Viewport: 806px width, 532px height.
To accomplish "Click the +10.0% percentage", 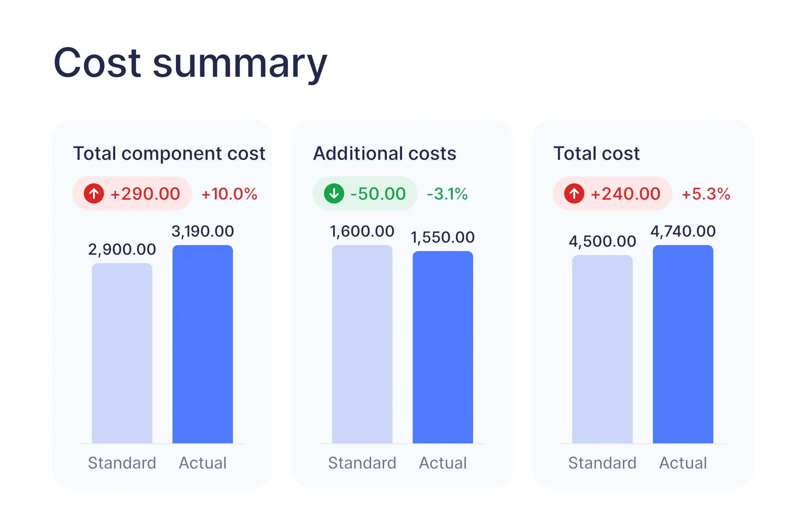I will pos(229,194).
